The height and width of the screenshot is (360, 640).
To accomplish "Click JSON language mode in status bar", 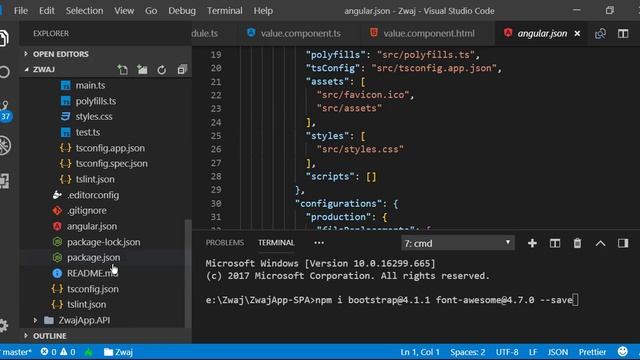I will 558,352.
